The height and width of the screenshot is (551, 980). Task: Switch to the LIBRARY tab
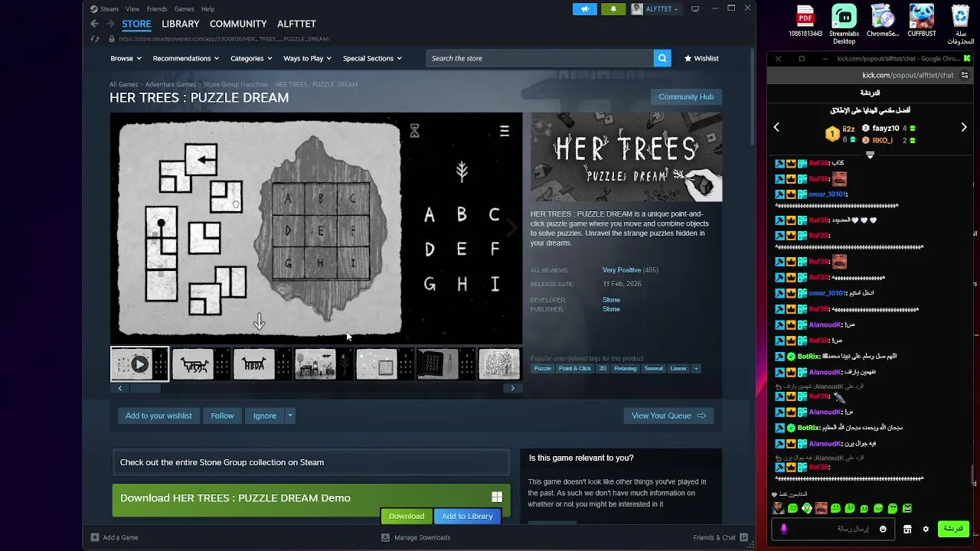click(181, 24)
